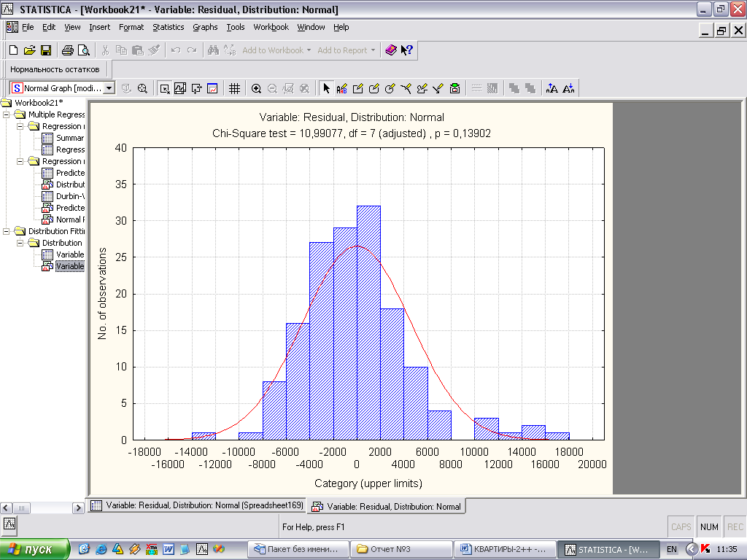747x560 pixels.
Task: Collapse the Multiple Regression tree folder
Action: tap(7, 114)
